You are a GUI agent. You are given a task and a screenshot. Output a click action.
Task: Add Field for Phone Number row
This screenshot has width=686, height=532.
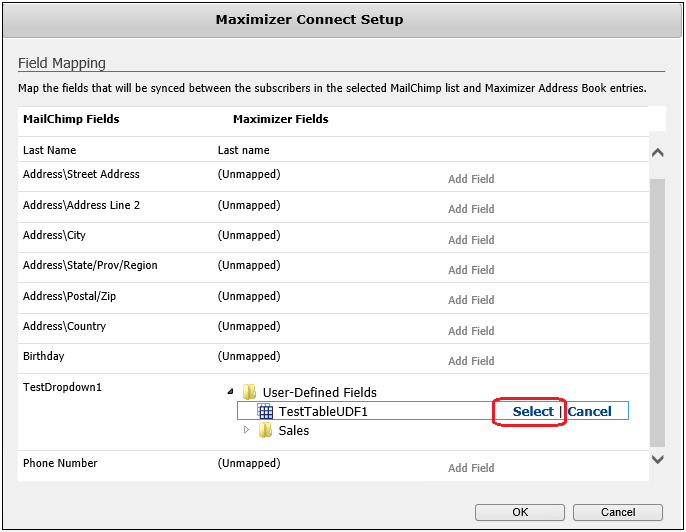point(471,468)
